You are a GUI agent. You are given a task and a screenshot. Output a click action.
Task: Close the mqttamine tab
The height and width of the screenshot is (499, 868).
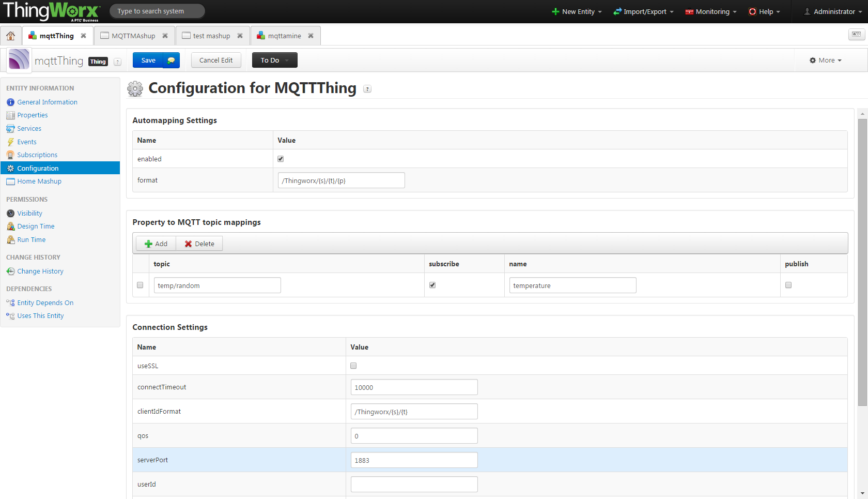point(311,36)
